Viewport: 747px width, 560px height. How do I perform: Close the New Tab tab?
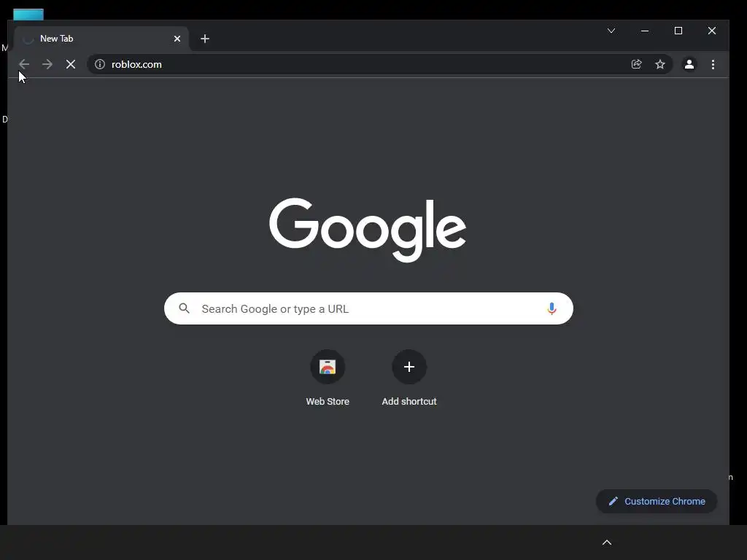tap(177, 39)
